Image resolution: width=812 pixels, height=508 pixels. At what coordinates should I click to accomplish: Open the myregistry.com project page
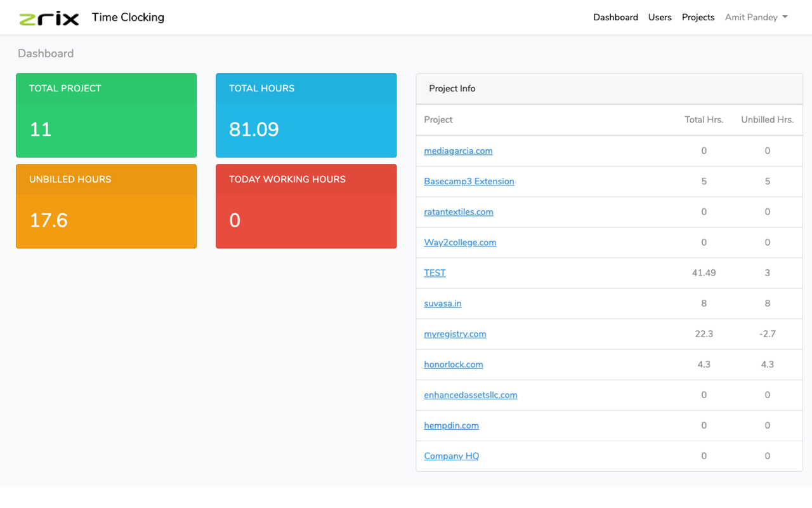[455, 333]
